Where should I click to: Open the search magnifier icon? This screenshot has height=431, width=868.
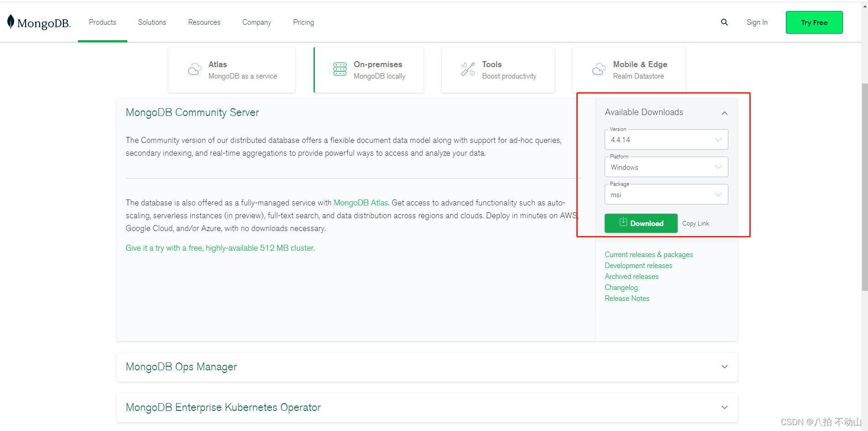point(724,22)
